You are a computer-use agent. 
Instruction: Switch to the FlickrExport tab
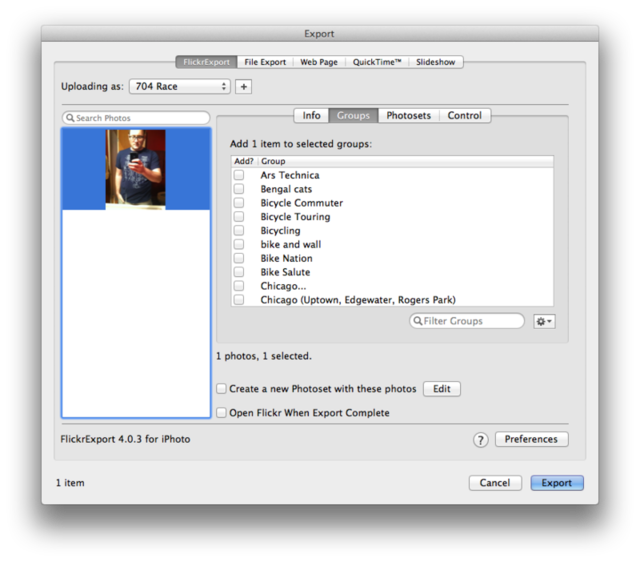click(207, 62)
